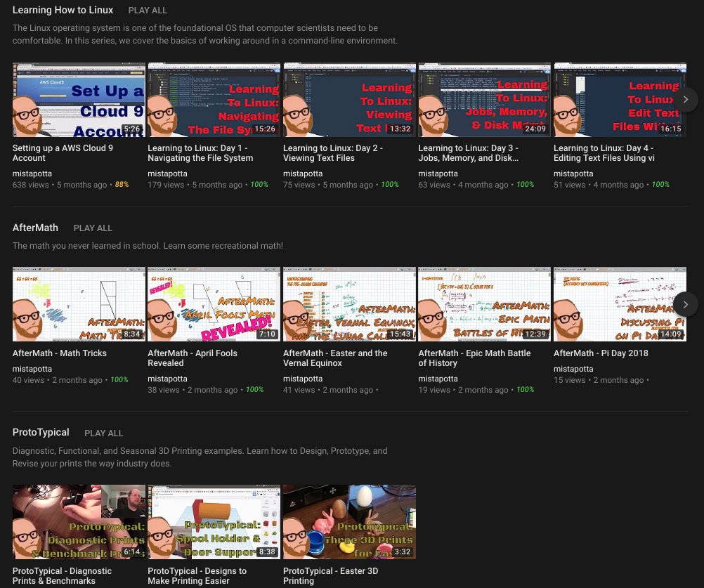Click '15 views' under Pi Day 2018
704x588 pixels.
pos(569,380)
